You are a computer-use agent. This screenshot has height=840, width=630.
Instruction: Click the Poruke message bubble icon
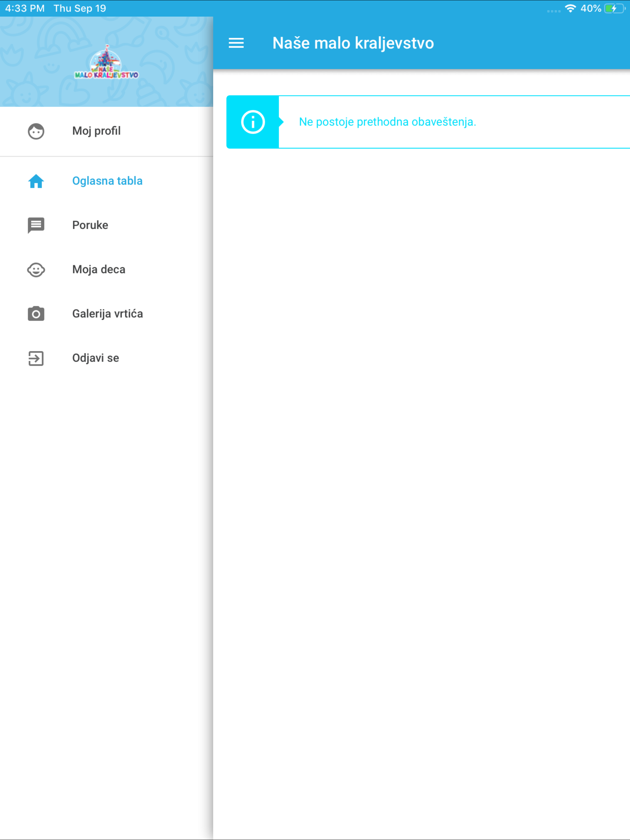[36, 225]
